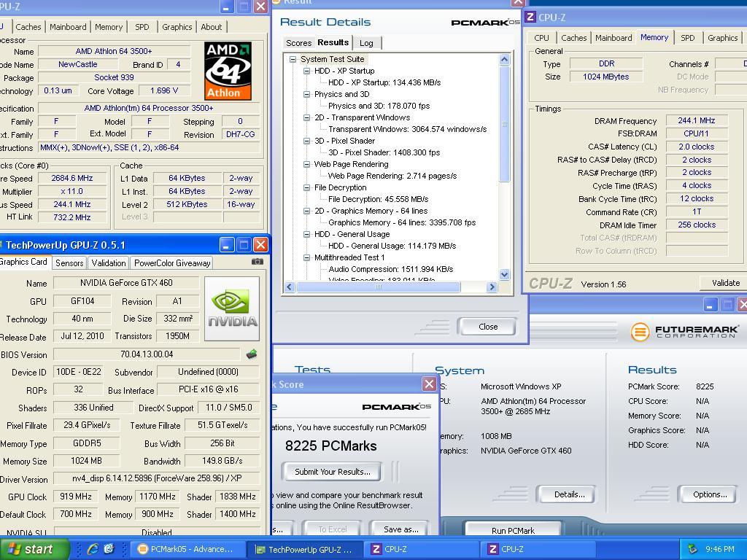747x560 pixels.
Task: Close the PCMark Score dialog
Action: 429,384
